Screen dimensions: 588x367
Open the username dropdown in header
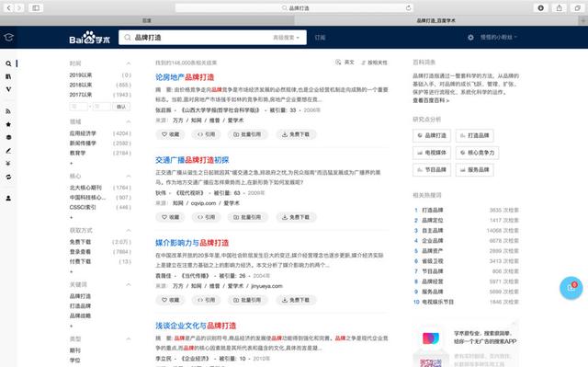pos(498,37)
